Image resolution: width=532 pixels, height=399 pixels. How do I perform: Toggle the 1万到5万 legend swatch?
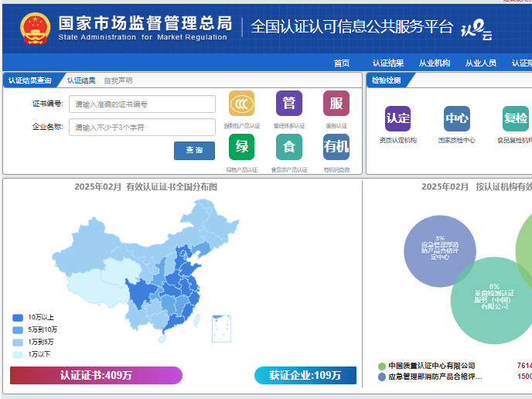point(18,343)
